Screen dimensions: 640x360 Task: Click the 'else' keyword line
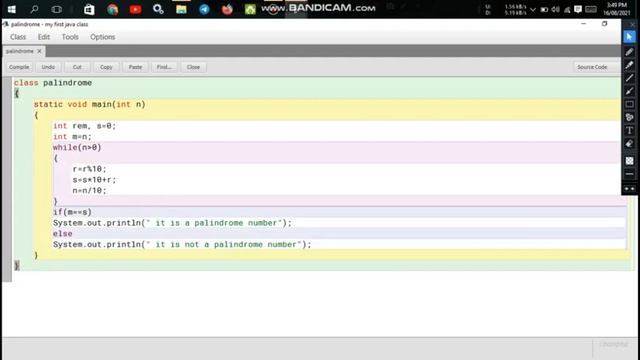click(x=62, y=233)
